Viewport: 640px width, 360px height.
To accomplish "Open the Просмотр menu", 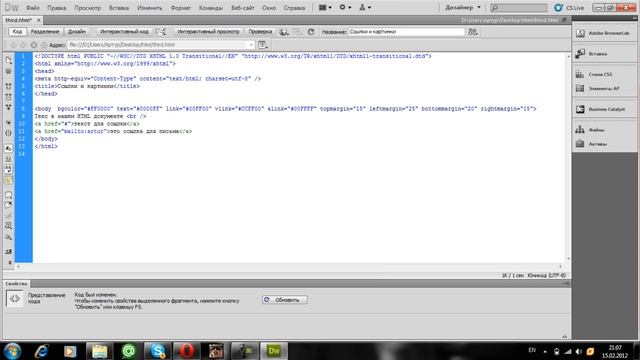I will tap(87, 8).
